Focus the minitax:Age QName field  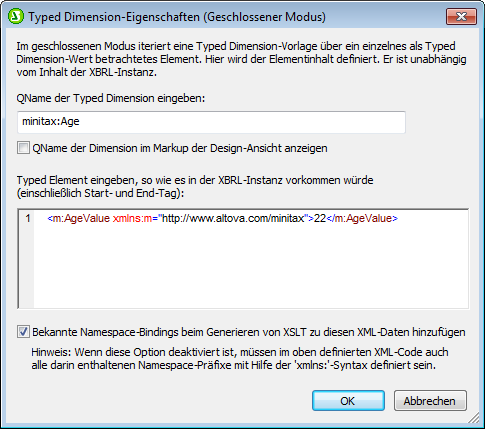coord(211,122)
